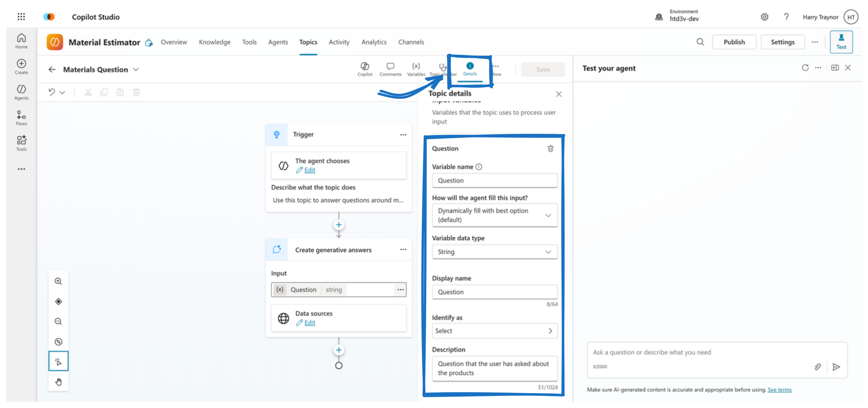The height and width of the screenshot is (408, 868).
Task: Select the hand pan tool
Action: (x=58, y=382)
